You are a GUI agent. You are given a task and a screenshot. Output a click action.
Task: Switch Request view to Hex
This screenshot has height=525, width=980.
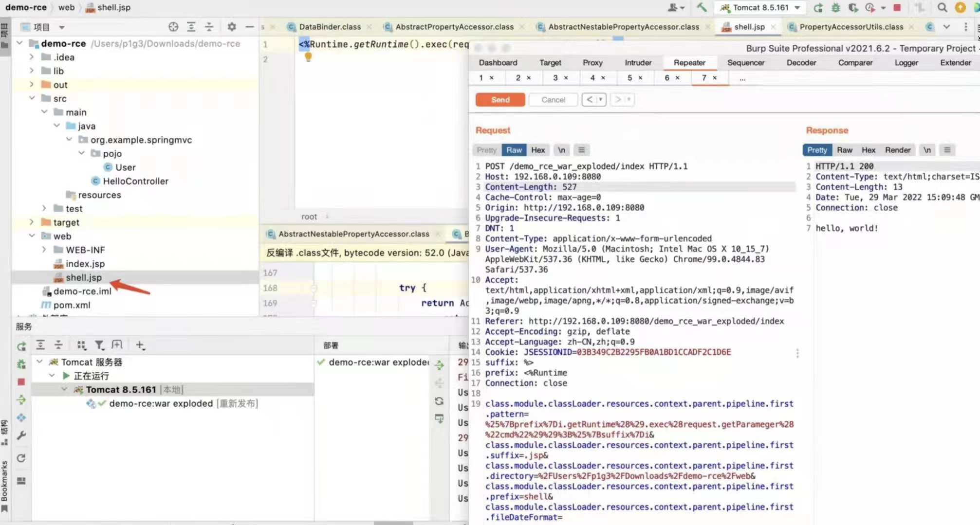click(x=538, y=150)
